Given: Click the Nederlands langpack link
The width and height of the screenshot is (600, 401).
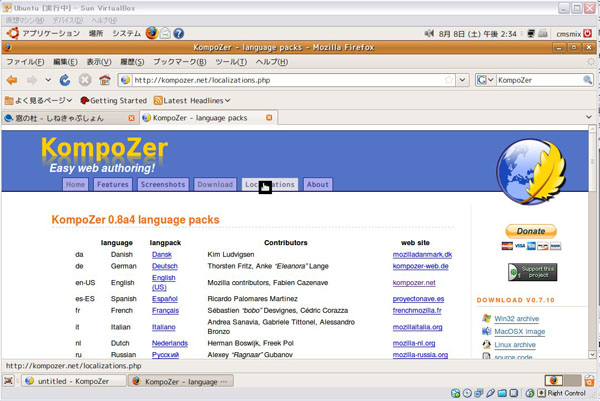Looking at the screenshot, I should coord(170,343).
